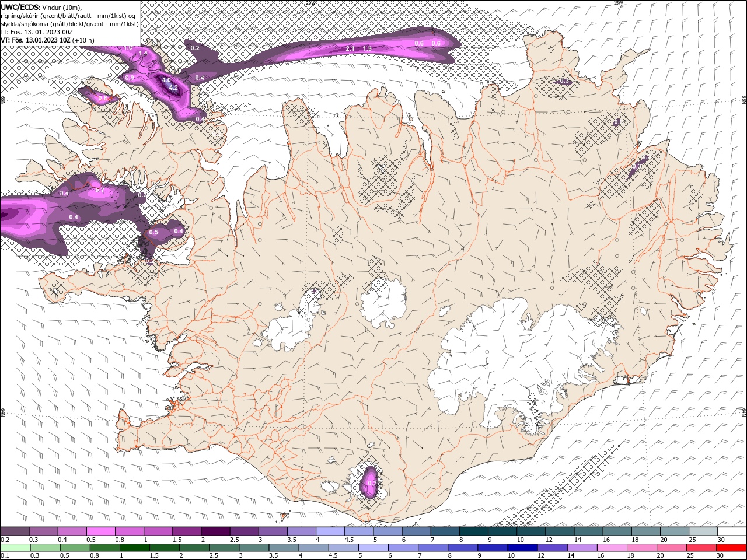Click the "0.9" snowfall value label
This screenshot has width=747, height=560.
tap(130, 77)
